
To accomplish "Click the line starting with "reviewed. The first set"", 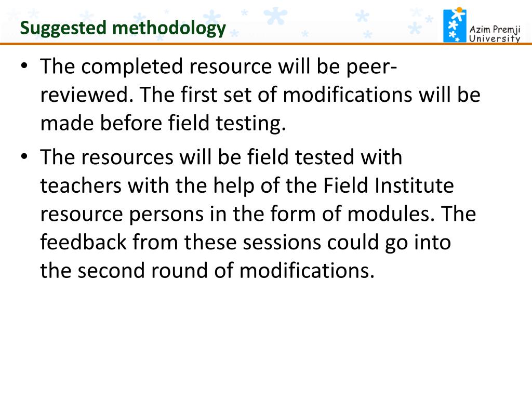I will point(260,95).
